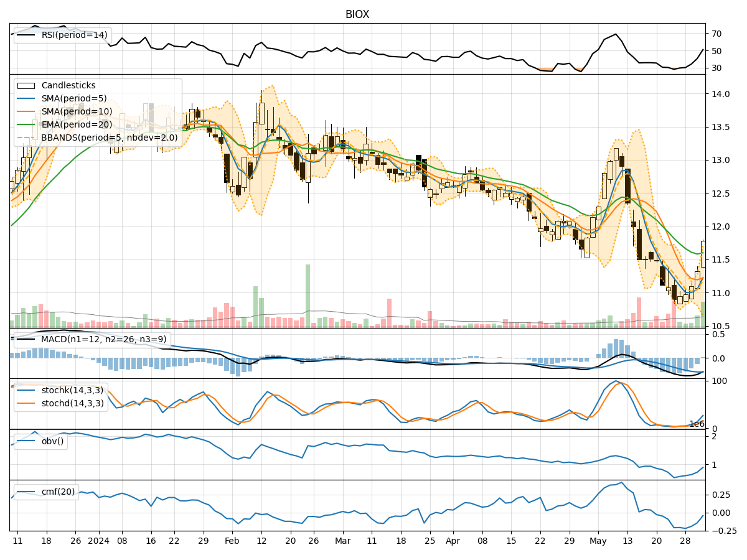
Task: Click the tall green volume bar near Feb 26
Action: (309, 292)
